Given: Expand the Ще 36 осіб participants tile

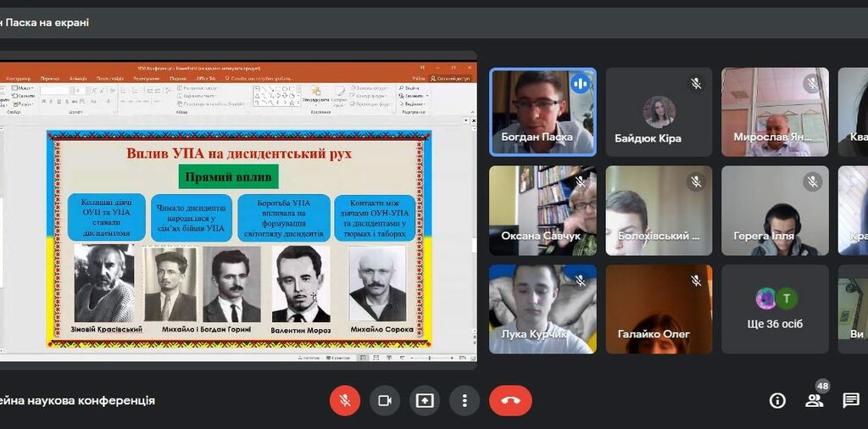Looking at the screenshot, I should (775, 309).
